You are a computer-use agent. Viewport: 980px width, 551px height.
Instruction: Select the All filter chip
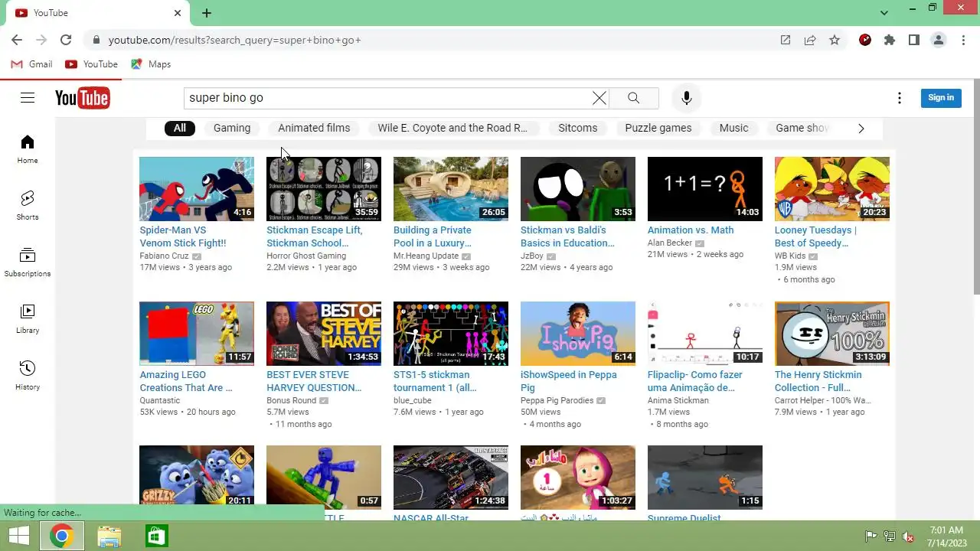(180, 129)
